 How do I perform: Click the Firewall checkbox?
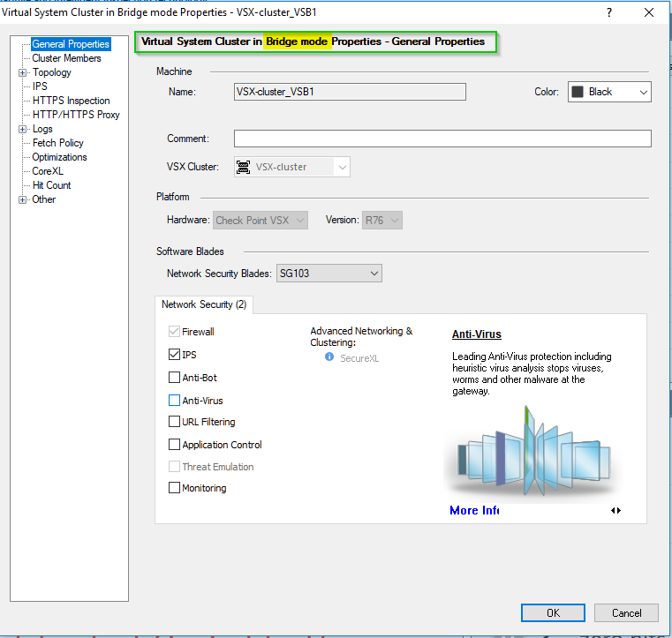174,332
